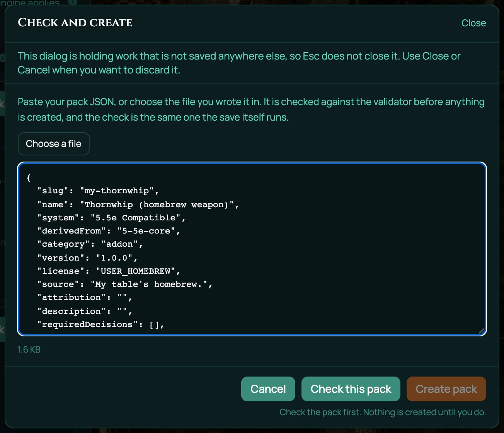
Task: Click the "category": "addon" line
Action: coord(90,244)
